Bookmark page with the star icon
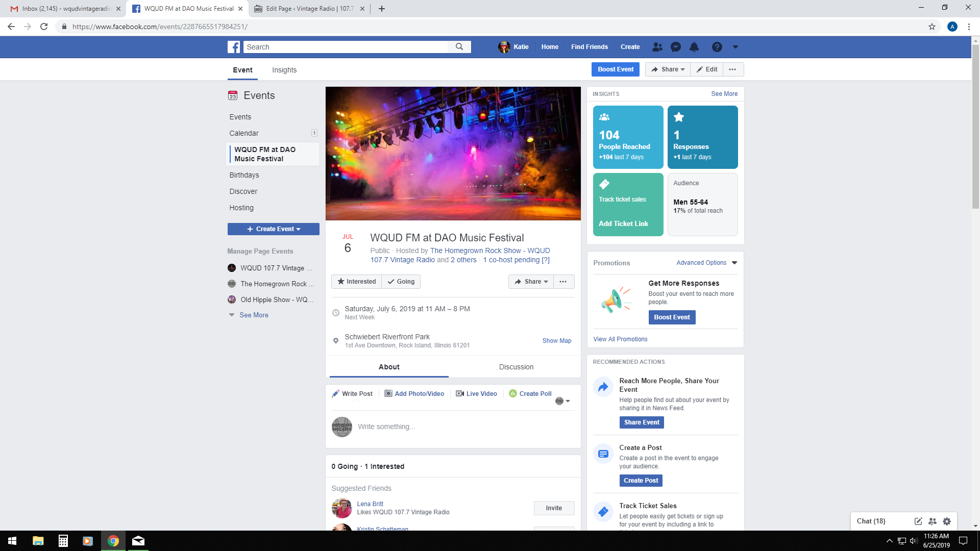980x551 pixels. pyautogui.click(x=932, y=27)
